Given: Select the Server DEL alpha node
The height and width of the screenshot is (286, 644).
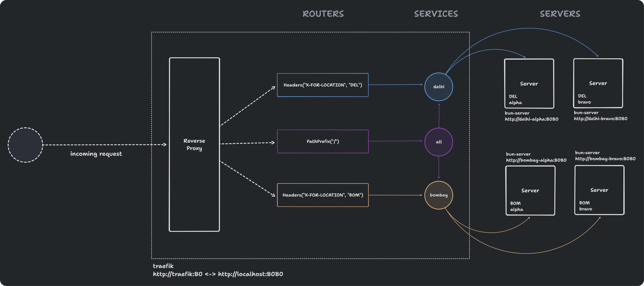Looking at the screenshot, I should 529,83.
